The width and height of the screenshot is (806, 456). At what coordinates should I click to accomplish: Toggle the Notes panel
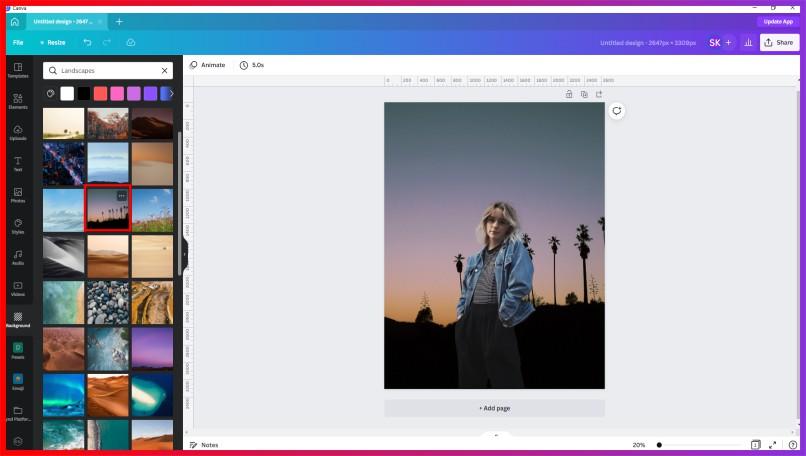click(204, 445)
